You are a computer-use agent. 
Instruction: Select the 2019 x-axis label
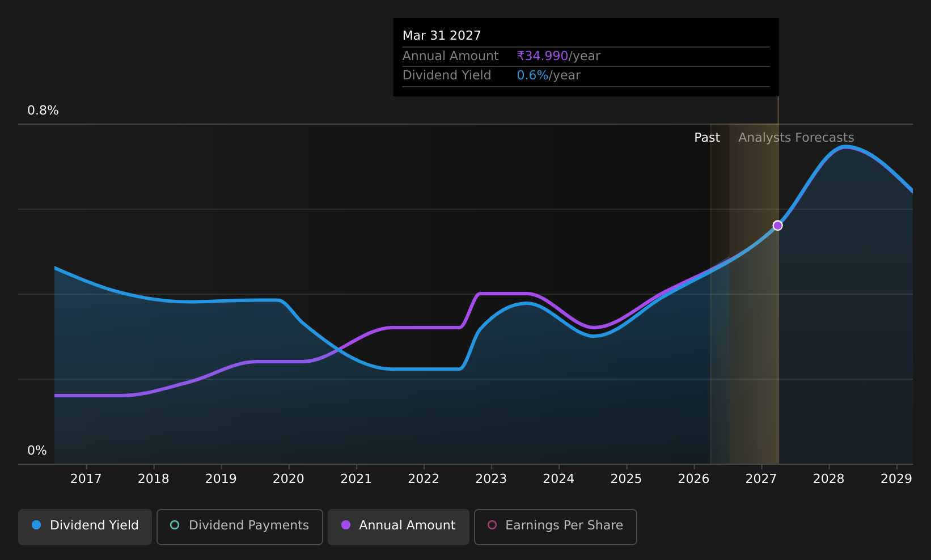[x=221, y=479]
